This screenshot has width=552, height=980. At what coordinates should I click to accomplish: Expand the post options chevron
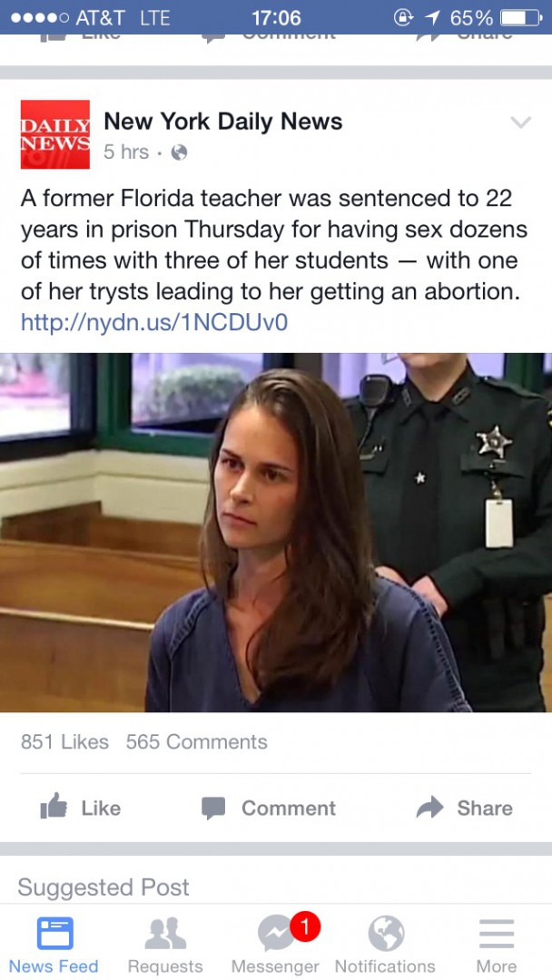(520, 122)
